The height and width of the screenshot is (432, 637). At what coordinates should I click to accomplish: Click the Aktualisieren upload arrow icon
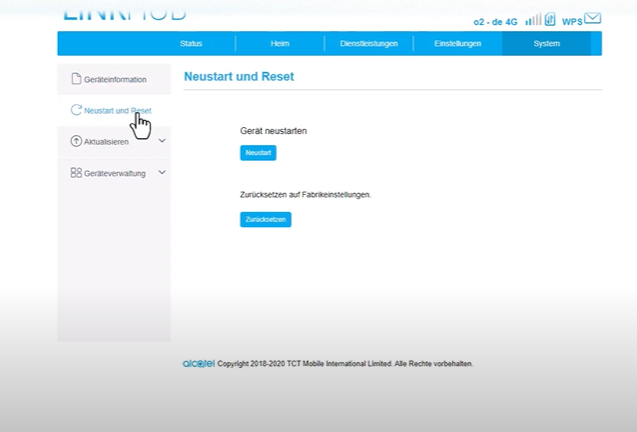pyautogui.click(x=76, y=141)
